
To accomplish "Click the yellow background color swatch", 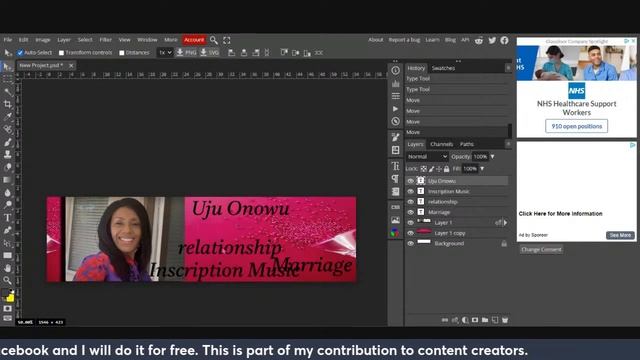I will (x=11, y=298).
